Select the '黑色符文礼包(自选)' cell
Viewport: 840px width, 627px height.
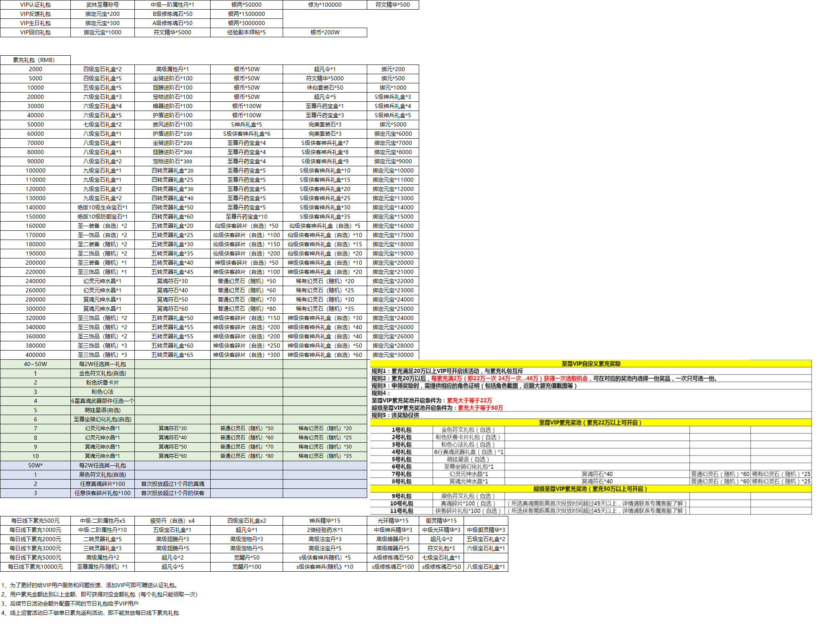(x=103, y=475)
